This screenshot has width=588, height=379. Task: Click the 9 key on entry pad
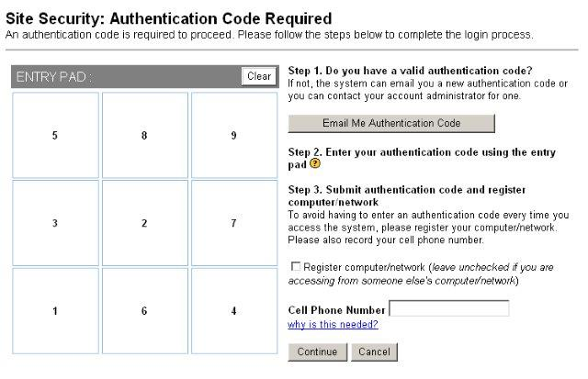pos(234,135)
